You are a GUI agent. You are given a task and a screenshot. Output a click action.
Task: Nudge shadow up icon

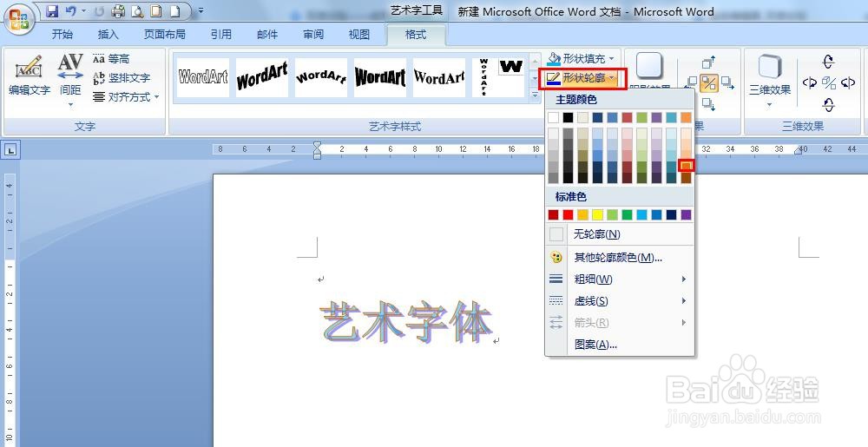tap(708, 62)
